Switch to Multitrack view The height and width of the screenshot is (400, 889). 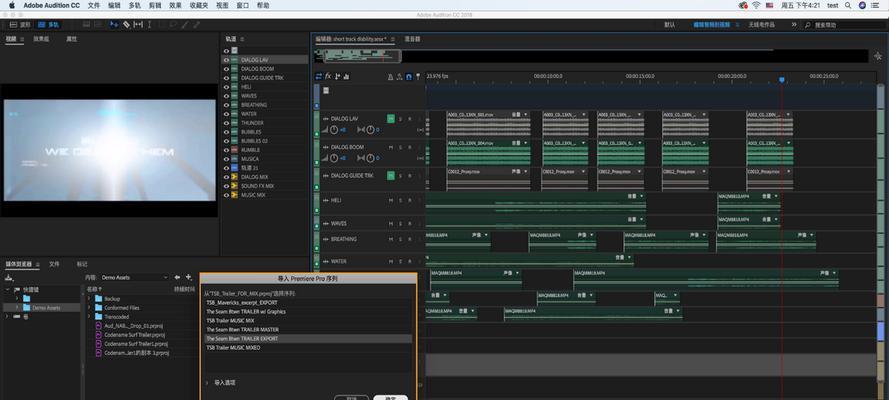coord(49,25)
